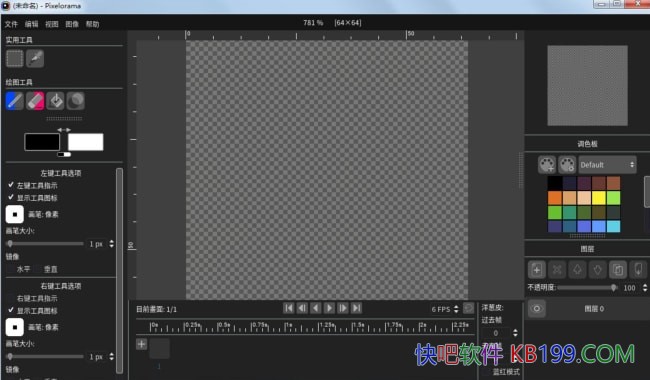Open the Default palette dropdown
Image resolution: width=650 pixels, height=380 pixels.
(x=607, y=165)
